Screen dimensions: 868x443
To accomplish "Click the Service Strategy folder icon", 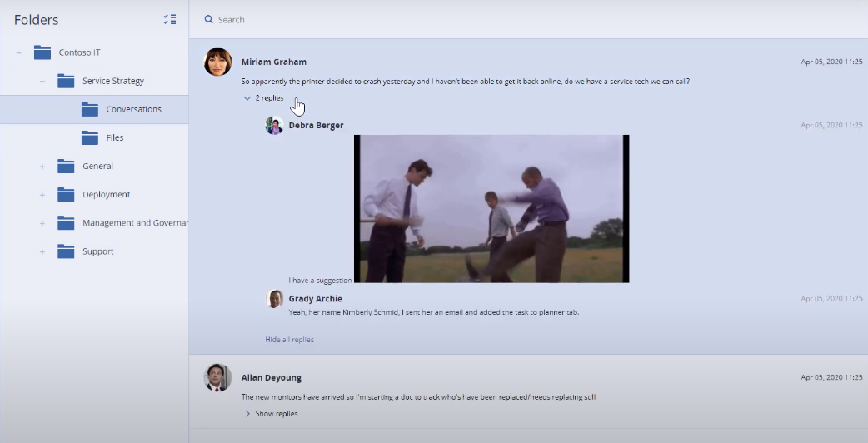I will [66, 81].
